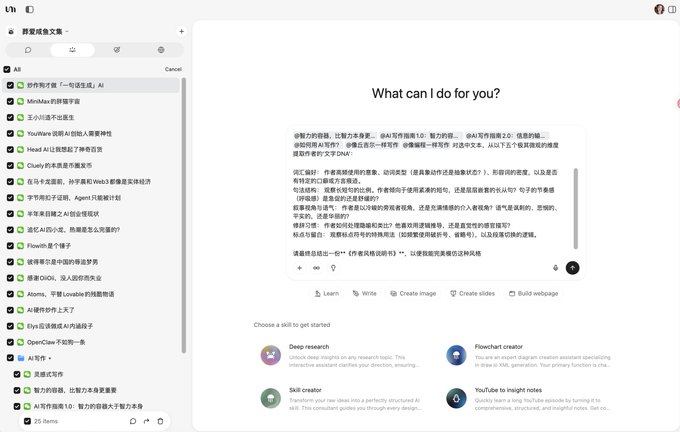This screenshot has height=432, width=680.
Task: Delete selected items with the trash icon
Action: (x=160, y=421)
